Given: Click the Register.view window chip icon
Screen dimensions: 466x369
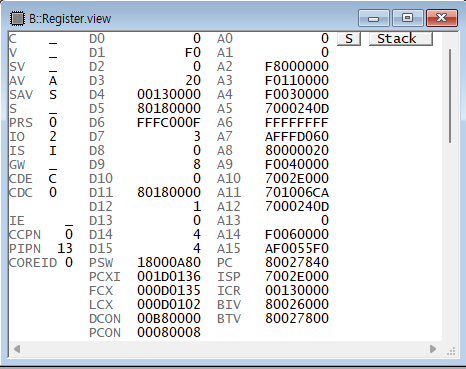Looking at the screenshot, I should tap(17, 18).
